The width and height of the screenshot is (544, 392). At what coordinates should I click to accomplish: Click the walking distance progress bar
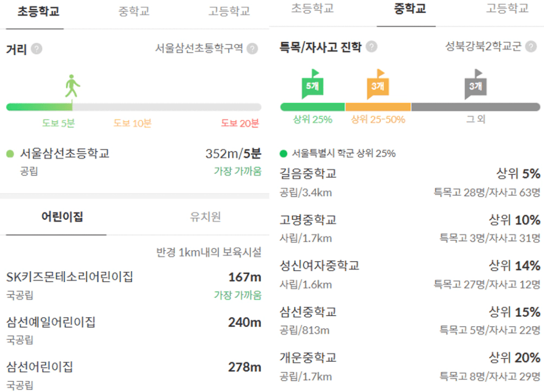[x=133, y=107]
